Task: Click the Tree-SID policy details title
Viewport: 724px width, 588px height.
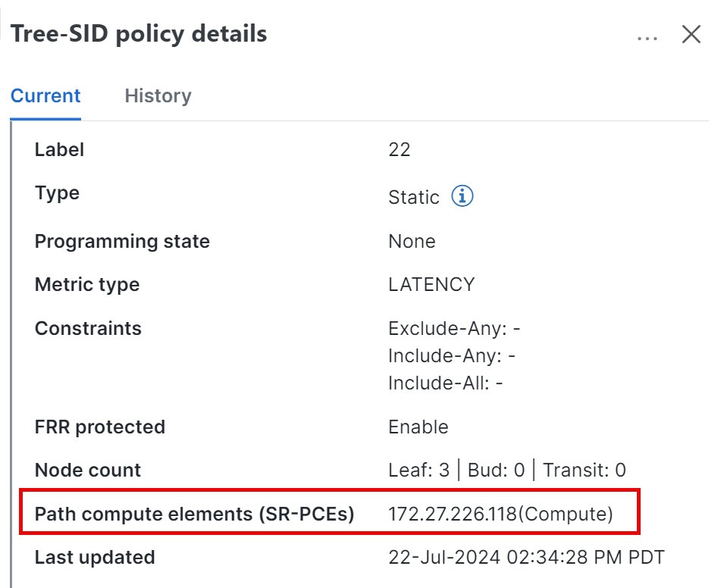Action: [x=138, y=33]
